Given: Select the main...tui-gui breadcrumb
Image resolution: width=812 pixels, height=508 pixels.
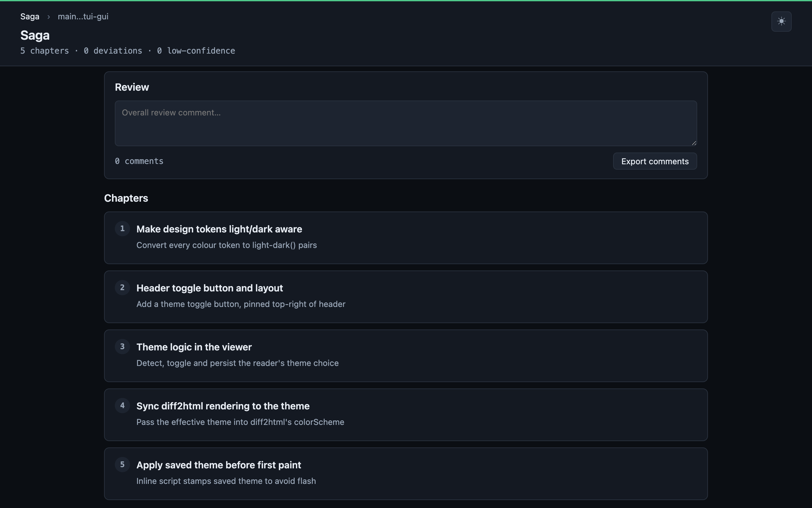Looking at the screenshot, I should coord(83,16).
